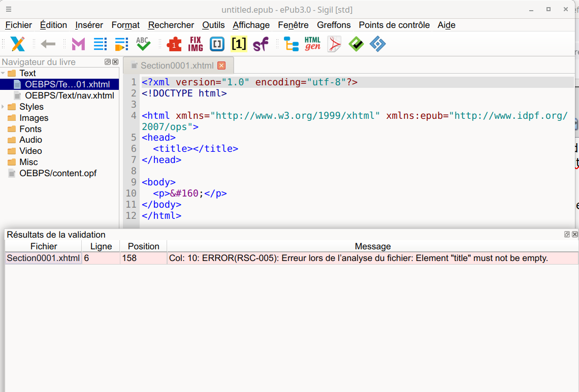The image size is (579, 392).
Task: Click the HTML gen plugin icon
Action: 312,44
